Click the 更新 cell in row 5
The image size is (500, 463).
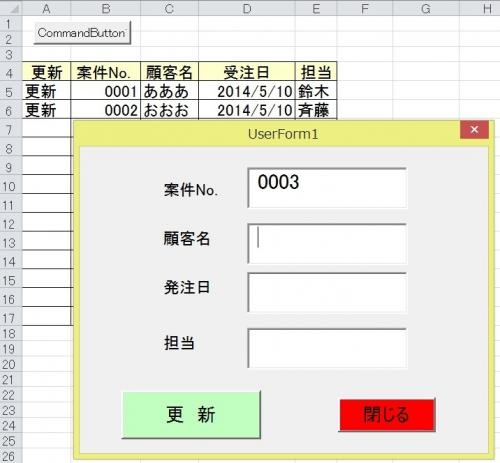[x=46, y=91]
